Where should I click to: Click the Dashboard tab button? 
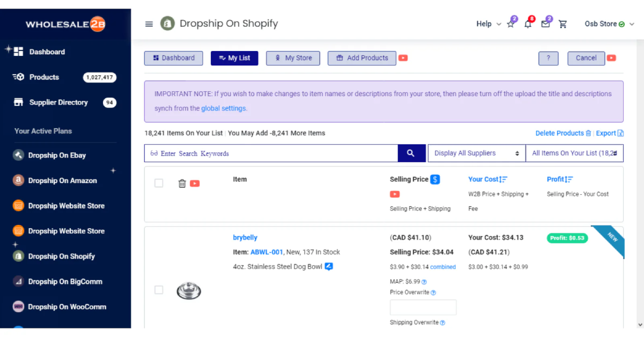[173, 58]
